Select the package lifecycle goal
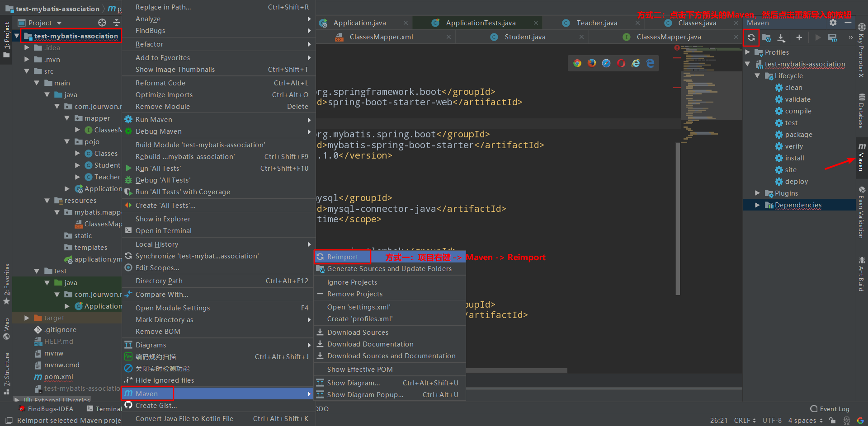 tap(798, 135)
